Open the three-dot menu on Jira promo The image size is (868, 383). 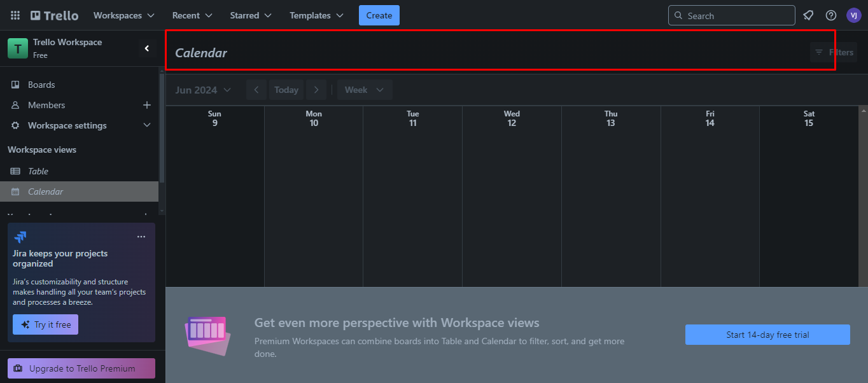141,237
